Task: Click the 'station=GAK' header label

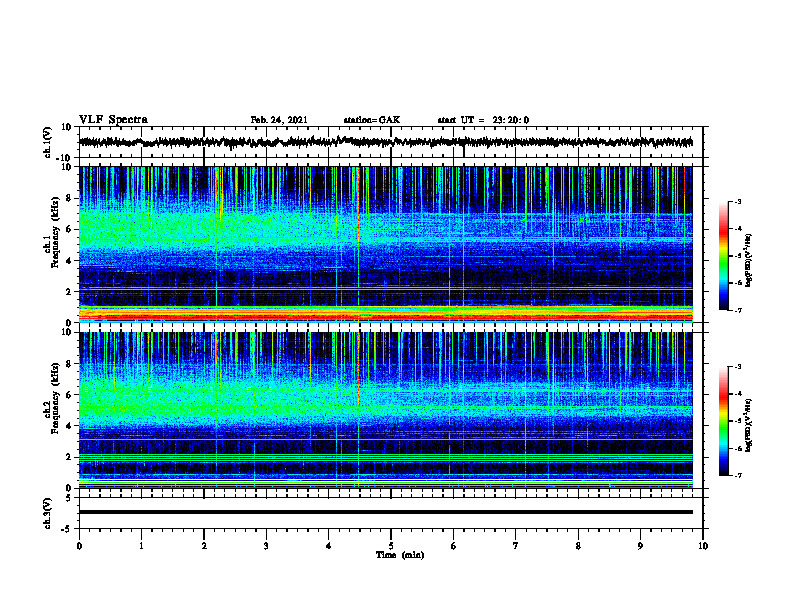Action: pyautogui.click(x=372, y=120)
